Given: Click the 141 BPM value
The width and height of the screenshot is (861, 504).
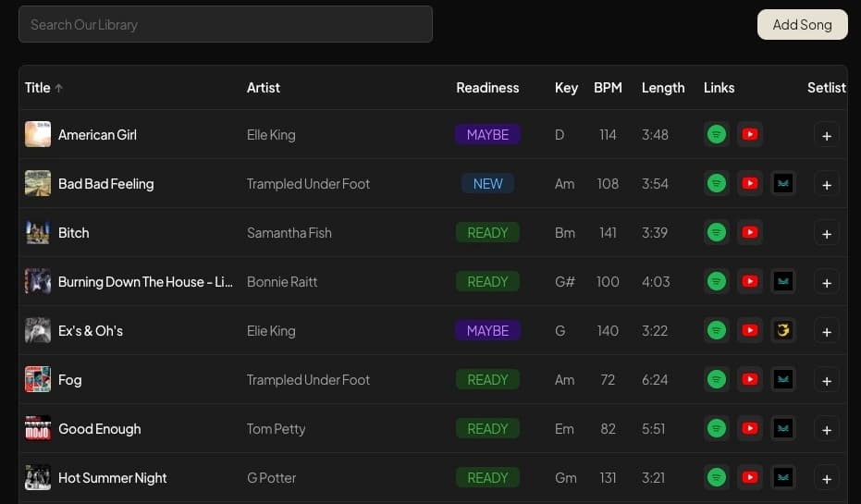Looking at the screenshot, I should coord(608,232).
